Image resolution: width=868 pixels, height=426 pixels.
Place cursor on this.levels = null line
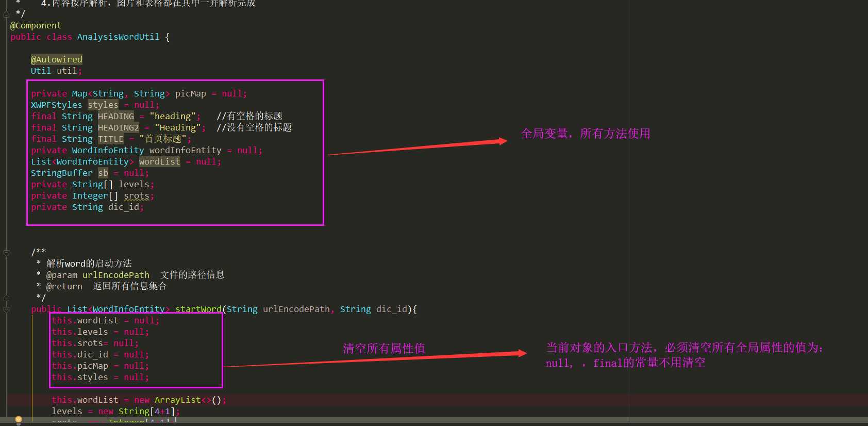point(100,332)
